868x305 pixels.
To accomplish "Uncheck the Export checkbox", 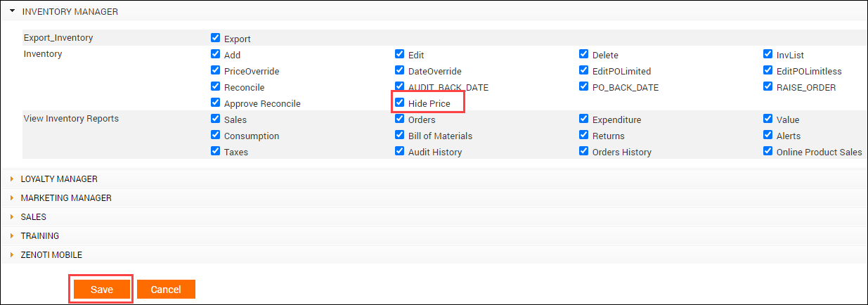I will coord(216,38).
